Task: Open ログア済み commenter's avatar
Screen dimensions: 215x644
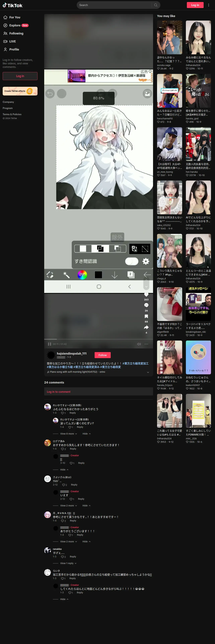Action: tap(48, 443)
